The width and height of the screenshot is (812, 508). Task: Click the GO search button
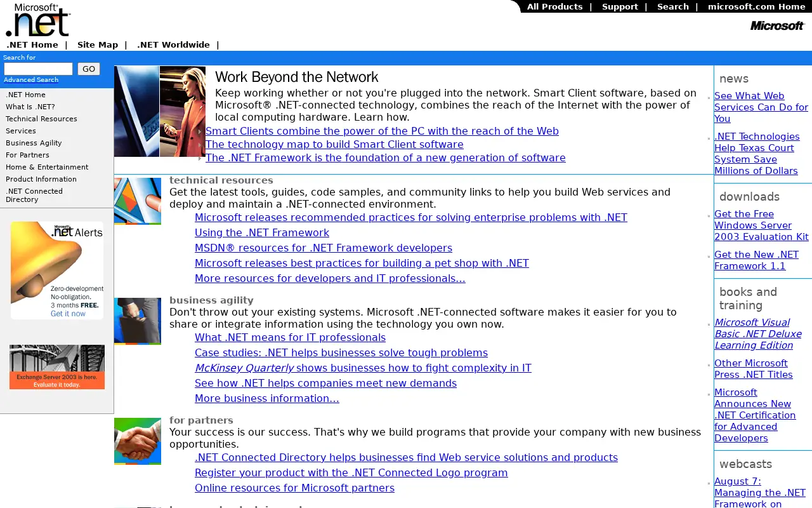click(x=89, y=69)
